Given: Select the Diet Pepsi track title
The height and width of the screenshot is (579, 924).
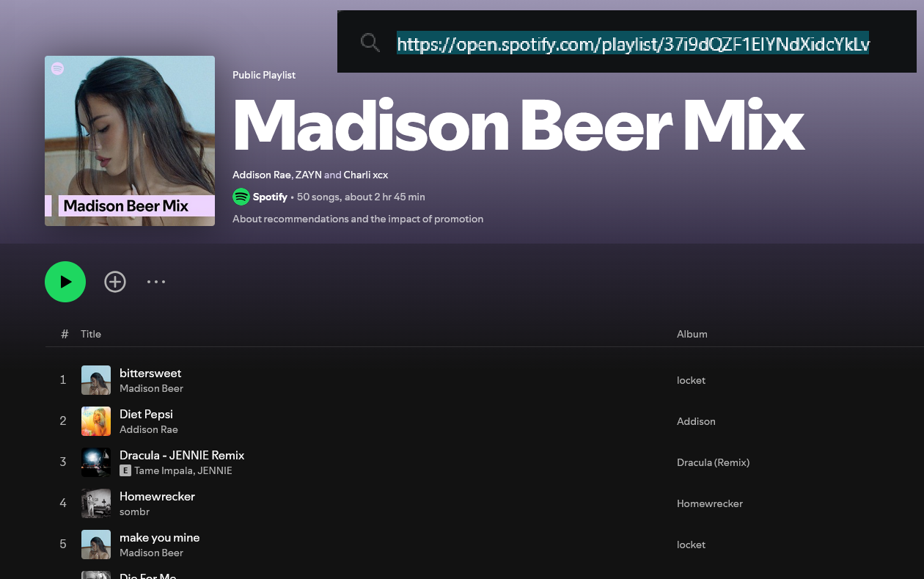Looking at the screenshot, I should [146, 414].
